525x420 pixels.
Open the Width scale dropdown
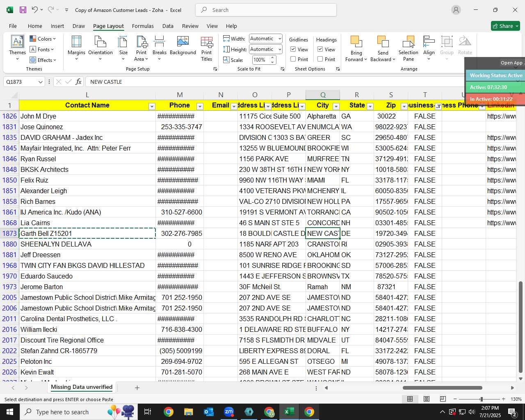coord(280,39)
